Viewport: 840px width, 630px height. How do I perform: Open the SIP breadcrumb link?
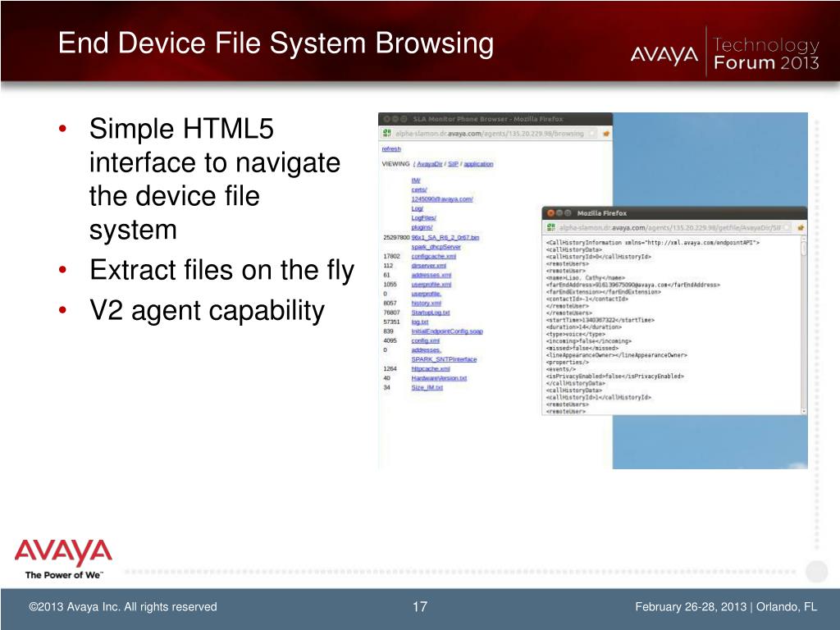(453, 164)
